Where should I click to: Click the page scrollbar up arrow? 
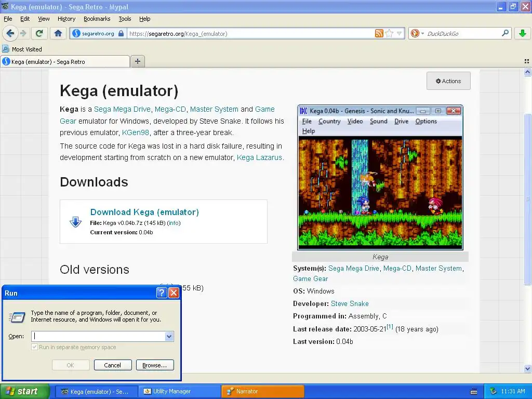point(527,72)
